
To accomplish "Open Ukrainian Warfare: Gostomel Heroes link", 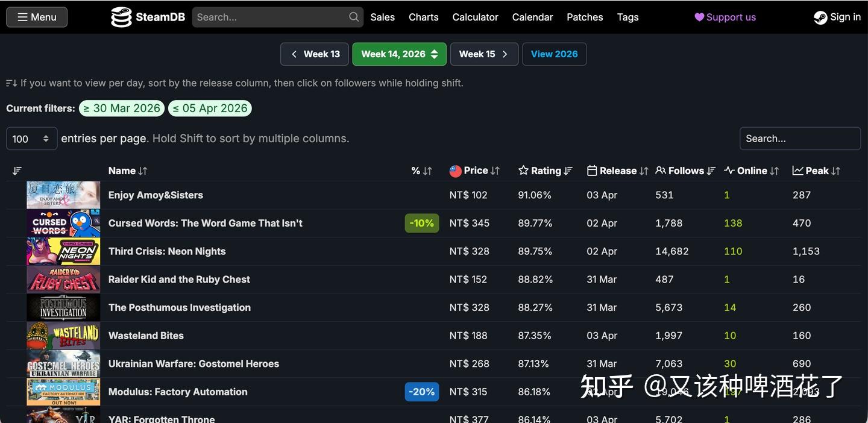I will pos(193,364).
